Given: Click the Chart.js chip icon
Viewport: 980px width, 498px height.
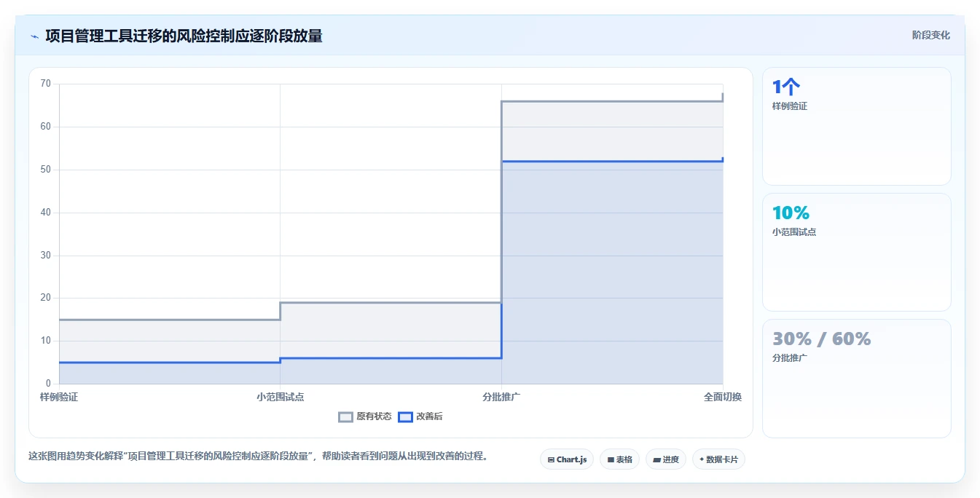Looking at the screenshot, I should [551, 460].
